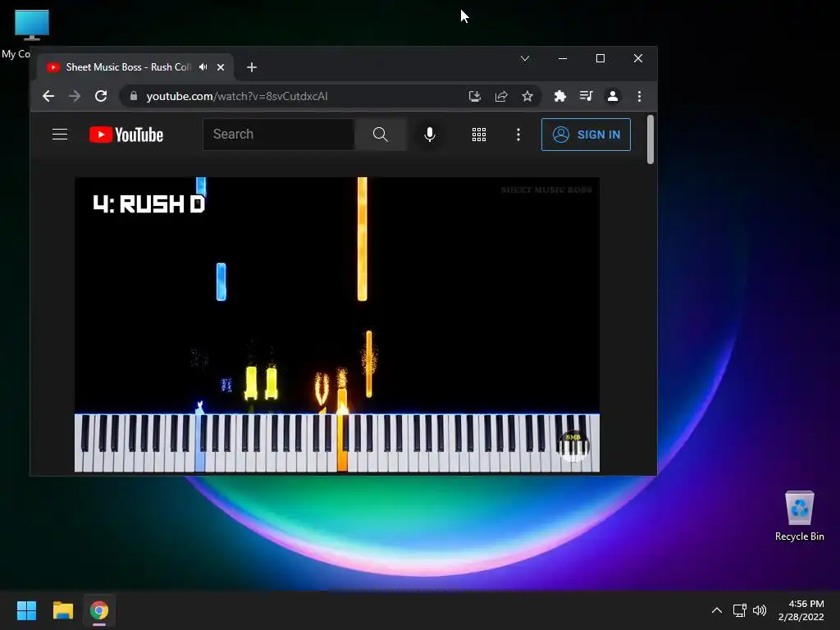Bookmark this page with the star icon
Image resolution: width=840 pixels, height=630 pixels.
527,97
